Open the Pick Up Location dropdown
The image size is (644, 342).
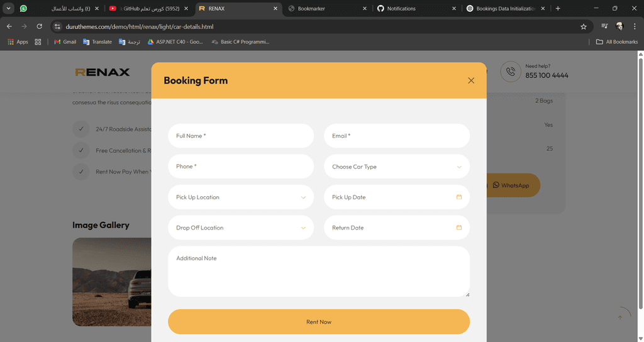click(241, 197)
